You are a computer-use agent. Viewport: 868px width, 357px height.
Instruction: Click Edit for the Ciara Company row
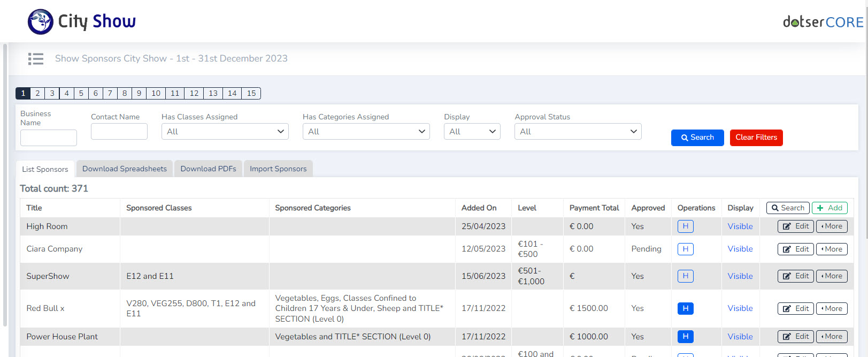tap(795, 249)
